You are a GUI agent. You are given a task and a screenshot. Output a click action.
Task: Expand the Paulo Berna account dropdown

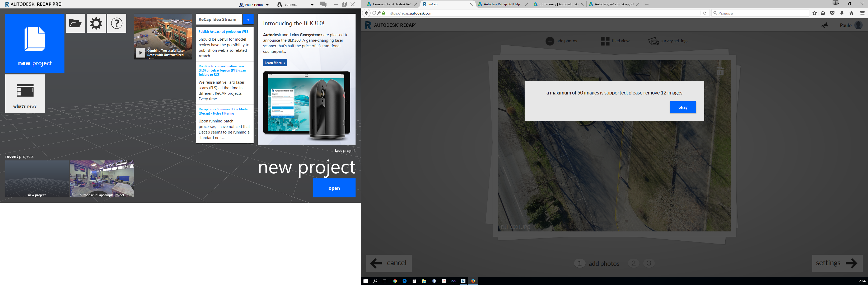tap(267, 4)
